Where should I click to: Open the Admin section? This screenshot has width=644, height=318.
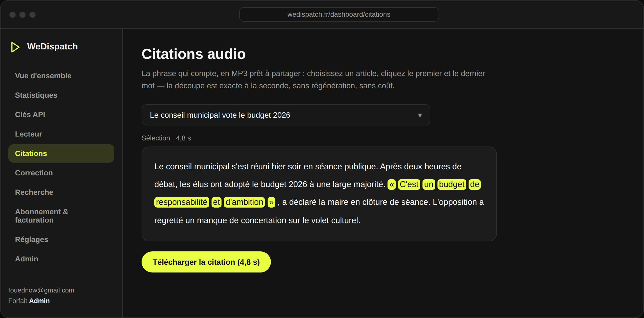(x=61, y=259)
